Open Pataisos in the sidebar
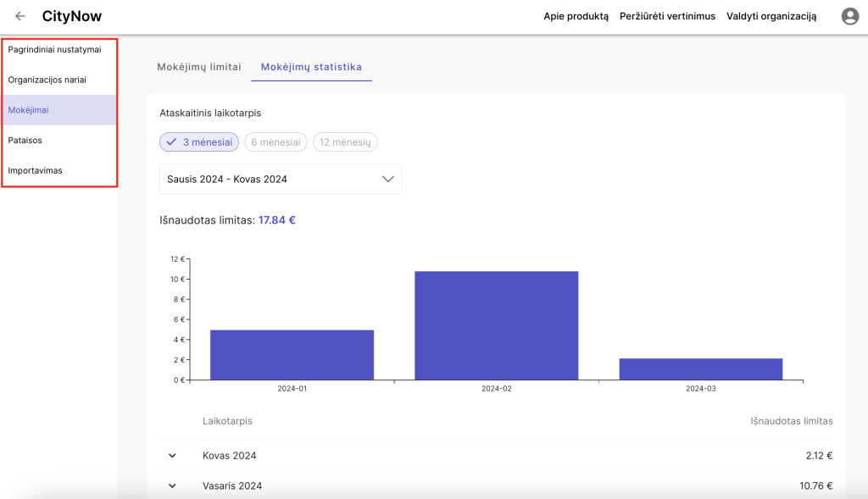The image size is (868, 499). (x=25, y=140)
